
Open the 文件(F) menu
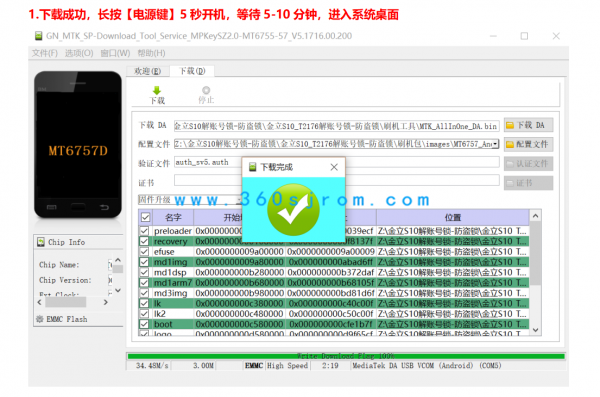[44, 53]
